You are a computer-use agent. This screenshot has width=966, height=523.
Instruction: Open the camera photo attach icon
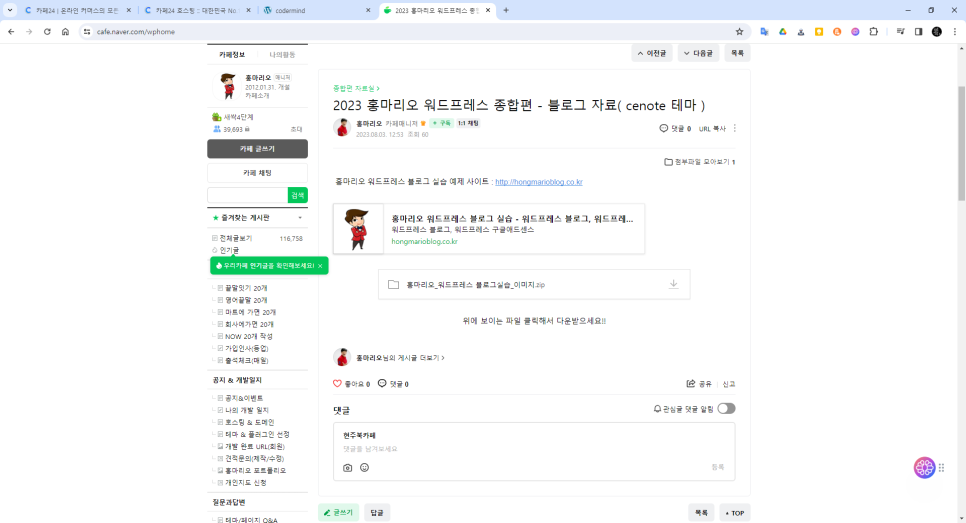click(x=347, y=468)
